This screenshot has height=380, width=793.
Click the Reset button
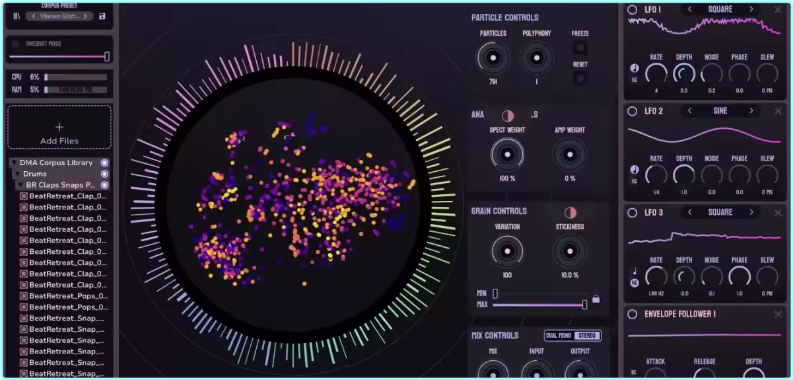[x=580, y=78]
